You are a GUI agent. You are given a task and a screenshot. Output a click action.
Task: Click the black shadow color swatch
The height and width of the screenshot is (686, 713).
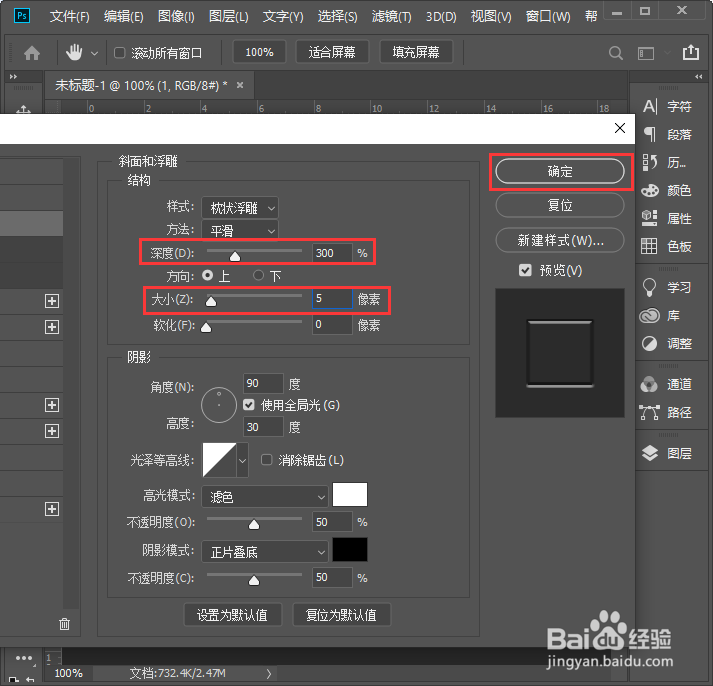pyautogui.click(x=350, y=550)
